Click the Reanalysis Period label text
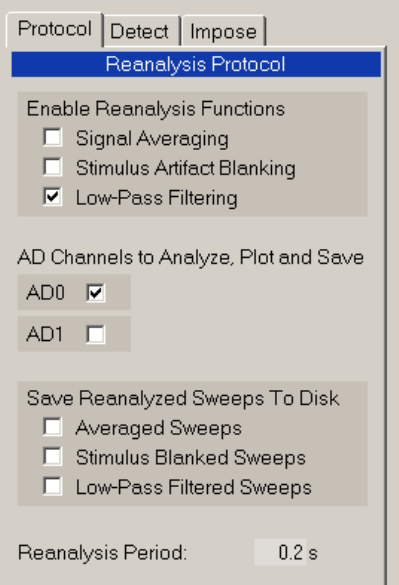The width and height of the screenshot is (399, 585). [102, 553]
